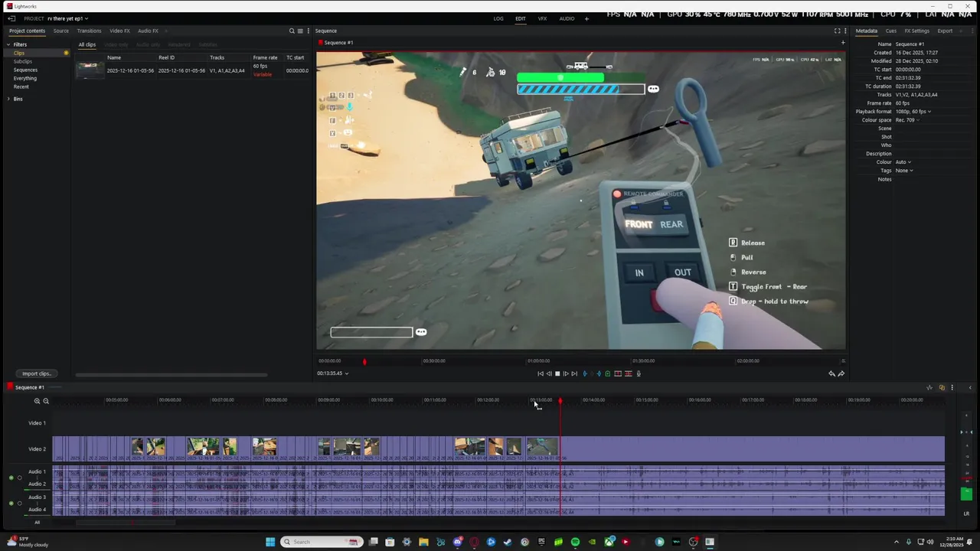The image size is (980, 551).
Task: Open the Export tab
Action: (x=945, y=31)
